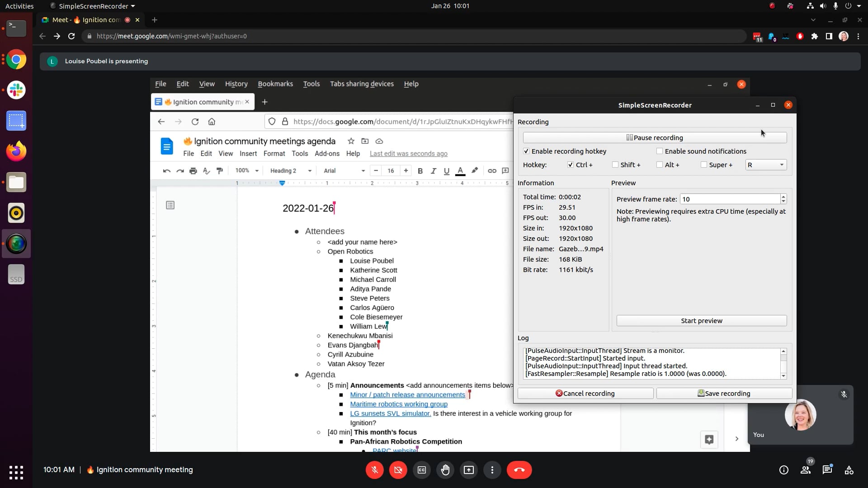Reload page in shared Firefox window

pyautogui.click(x=195, y=122)
